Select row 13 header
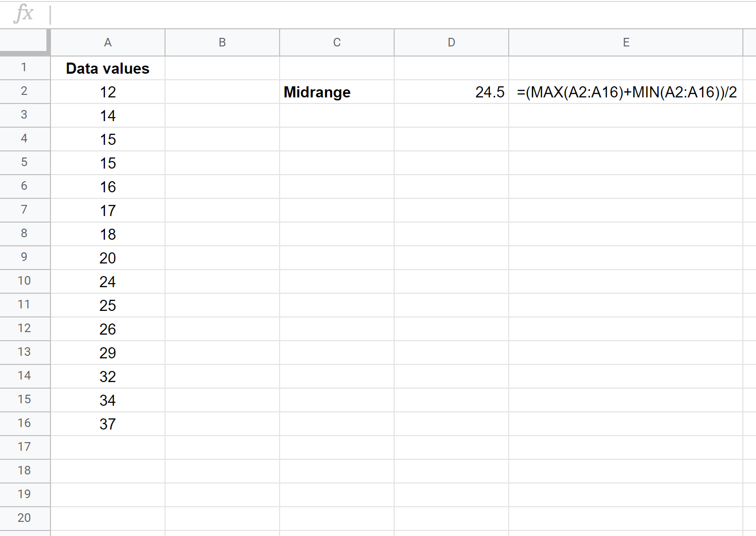This screenshot has height=536, width=756. click(x=24, y=352)
